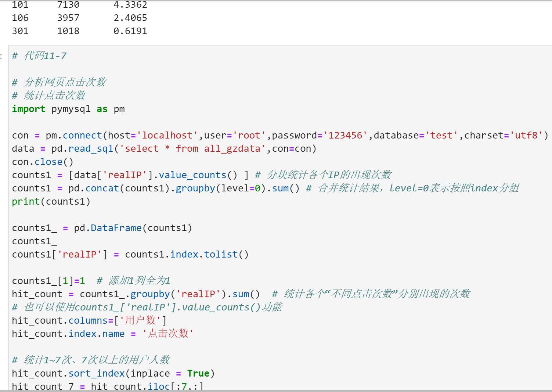Image resolution: width=552 pixels, height=392 pixels.
Task: Click the print(counts1) statement
Action: pyautogui.click(x=51, y=202)
